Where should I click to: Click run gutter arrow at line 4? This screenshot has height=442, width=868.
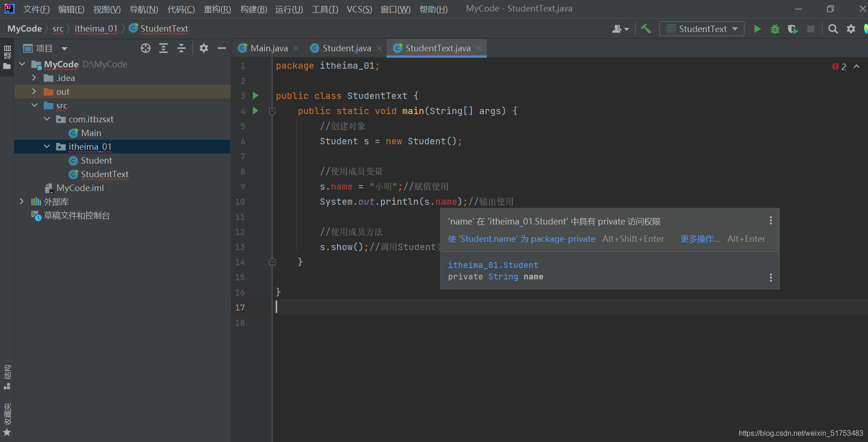256,111
